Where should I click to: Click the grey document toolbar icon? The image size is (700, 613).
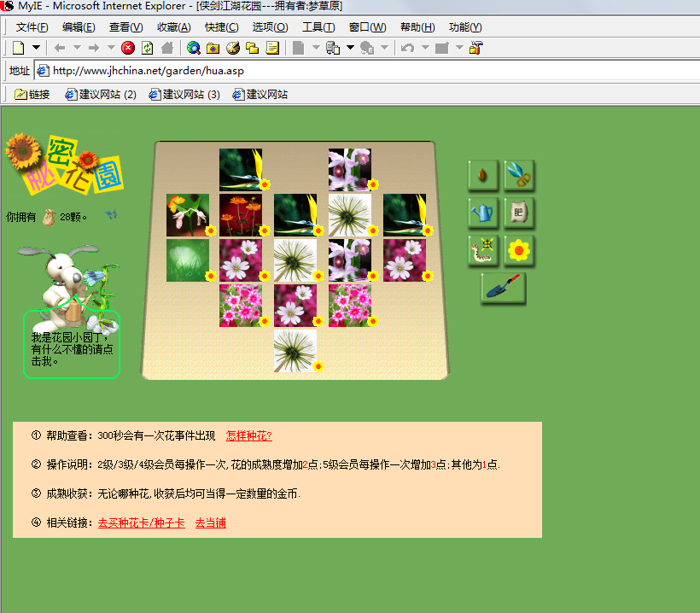(299, 48)
